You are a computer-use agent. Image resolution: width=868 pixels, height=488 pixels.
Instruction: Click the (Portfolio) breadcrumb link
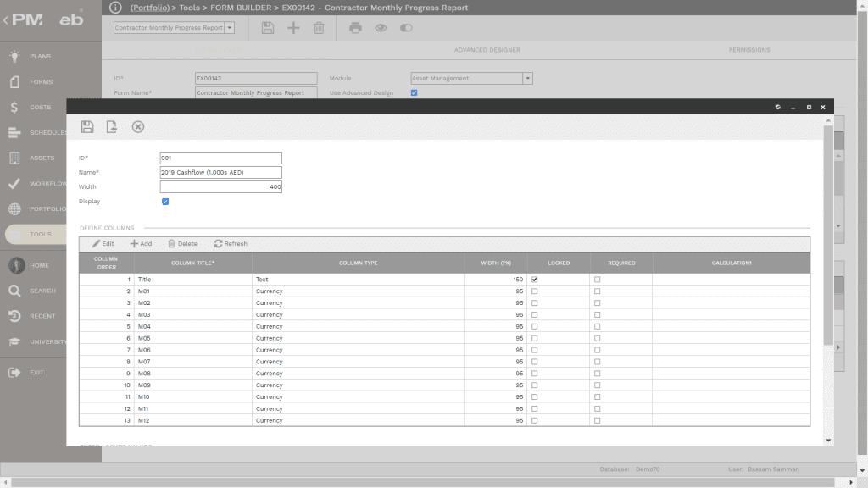tap(149, 8)
